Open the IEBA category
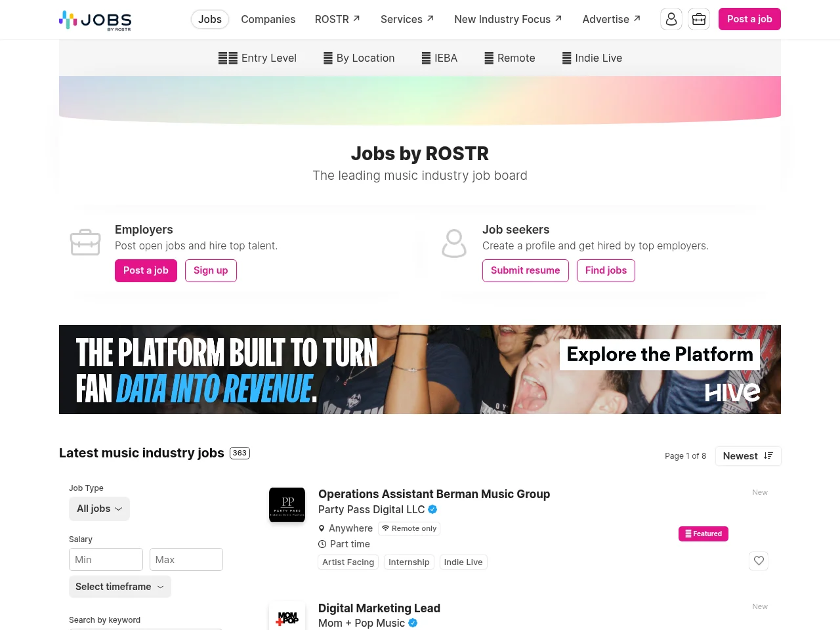Screen dimensions: 840x630 point(440,58)
